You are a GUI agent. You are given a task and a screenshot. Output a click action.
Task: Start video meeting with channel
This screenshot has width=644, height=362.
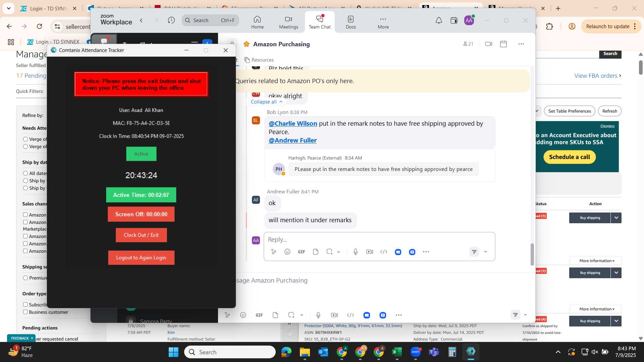[489, 44]
